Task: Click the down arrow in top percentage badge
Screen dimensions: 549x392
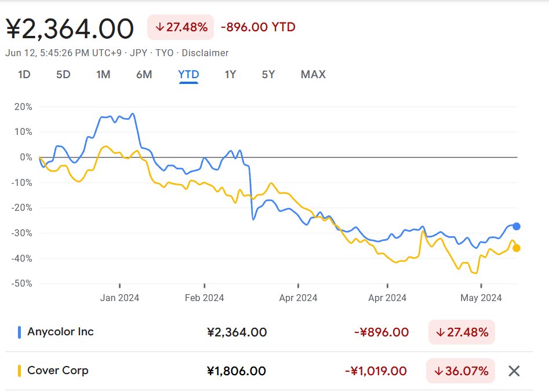Action: [159, 27]
